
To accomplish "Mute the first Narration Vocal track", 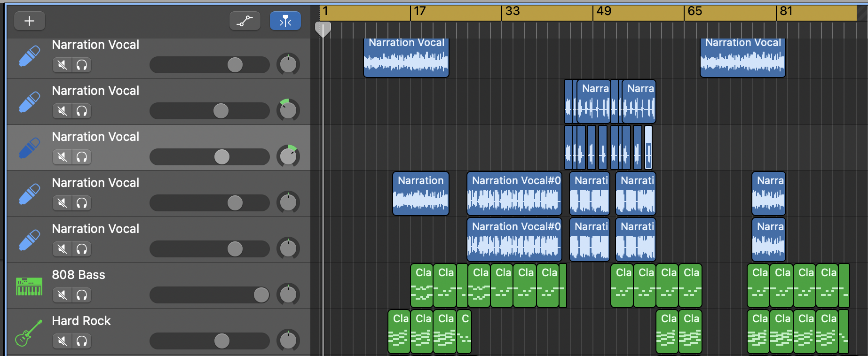I will (x=62, y=65).
